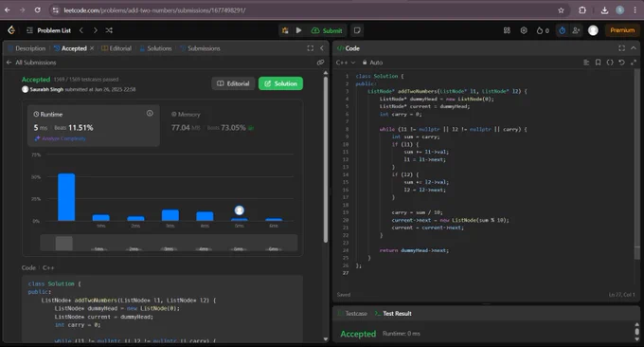This screenshot has width=644, height=347.
Task: Select the Test Result tab
Action: 393,313
